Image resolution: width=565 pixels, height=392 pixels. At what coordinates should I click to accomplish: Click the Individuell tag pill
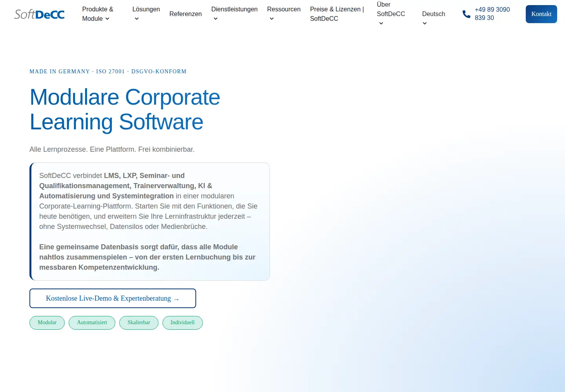[182, 323]
